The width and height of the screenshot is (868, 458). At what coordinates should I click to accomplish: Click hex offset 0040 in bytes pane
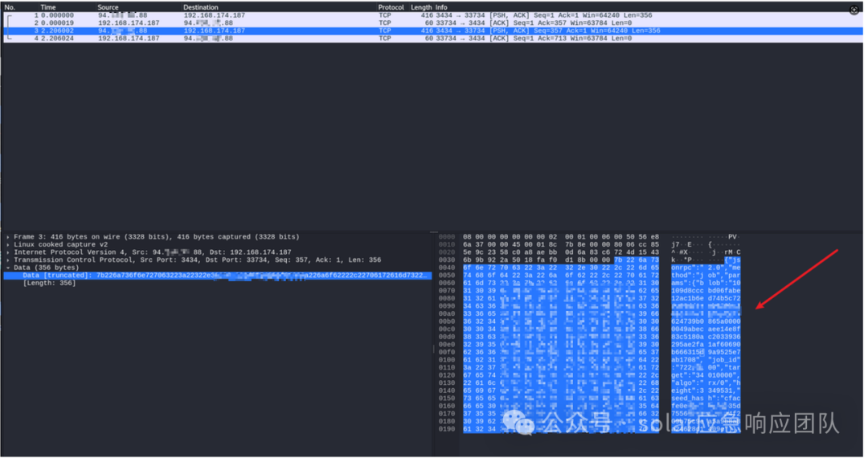click(447, 268)
